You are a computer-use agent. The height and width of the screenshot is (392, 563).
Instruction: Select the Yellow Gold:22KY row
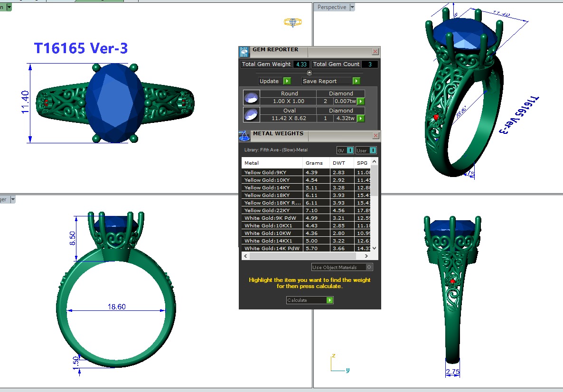[306, 210]
